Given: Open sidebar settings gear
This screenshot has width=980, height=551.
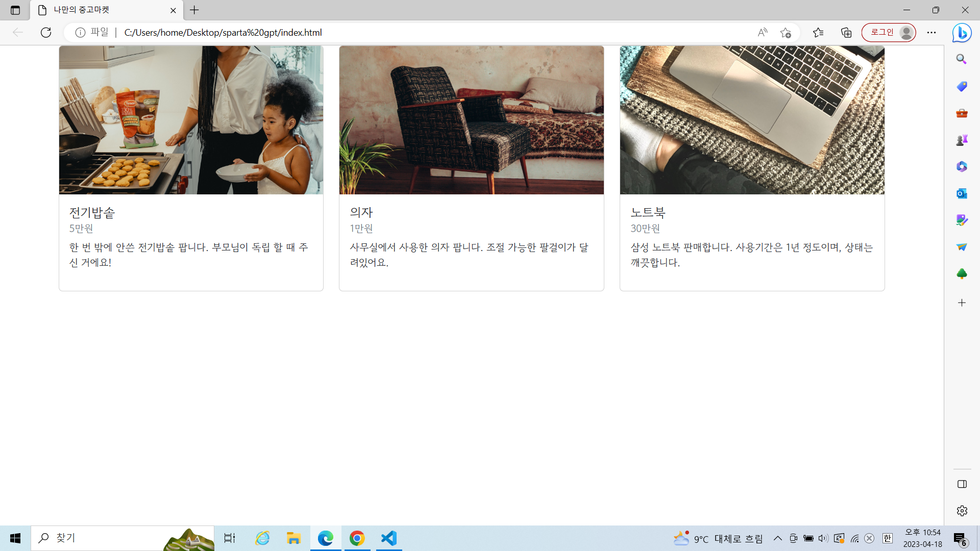Looking at the screenshot, I should pyautogui.click(x=962, y=511).
